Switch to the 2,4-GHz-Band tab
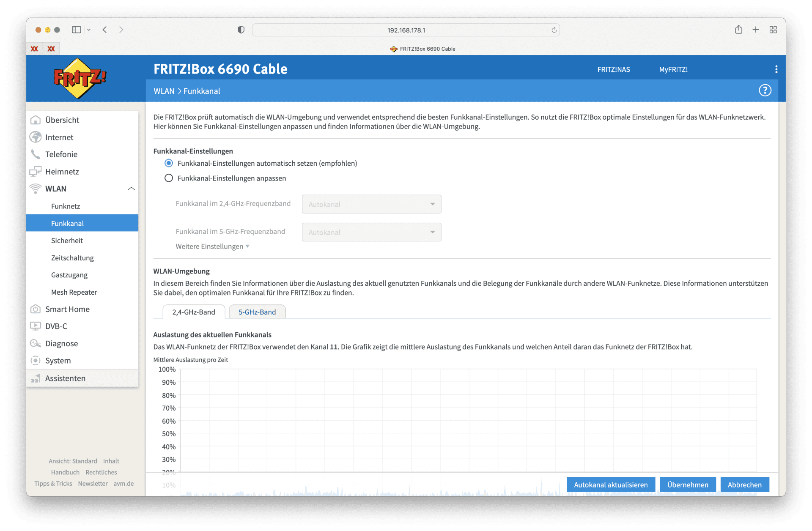The width and height of the screenshot is (812, 531). point(194,312)
